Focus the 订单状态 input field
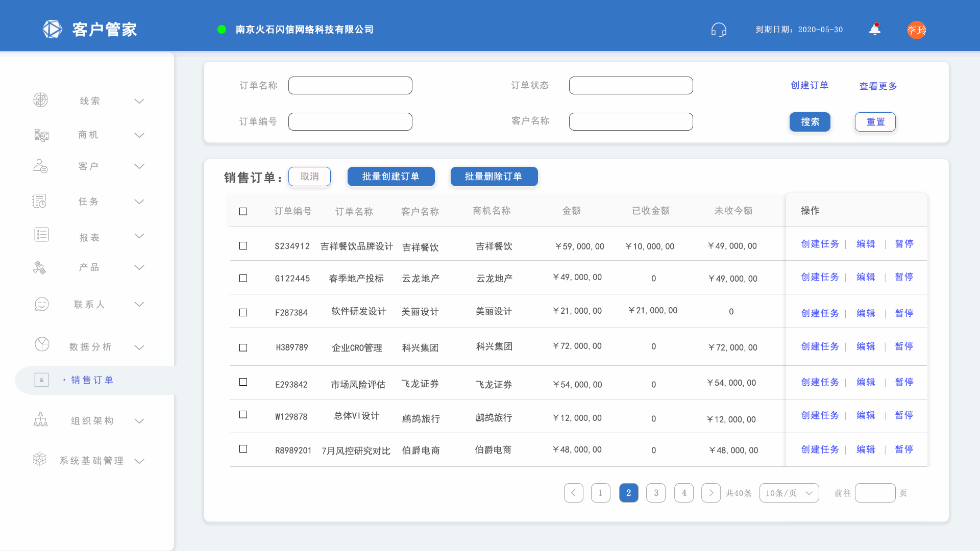This screenshot has height=551, width=980. coord(631,85)
